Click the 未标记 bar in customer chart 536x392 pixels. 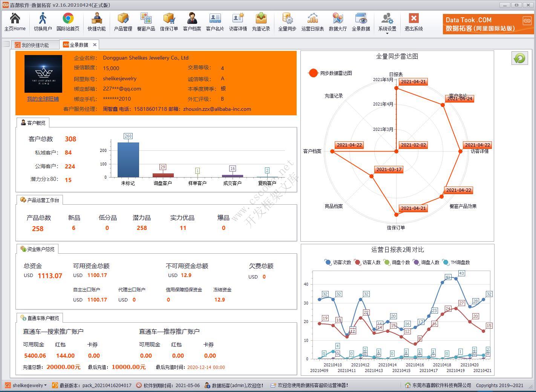coord(128,159)
